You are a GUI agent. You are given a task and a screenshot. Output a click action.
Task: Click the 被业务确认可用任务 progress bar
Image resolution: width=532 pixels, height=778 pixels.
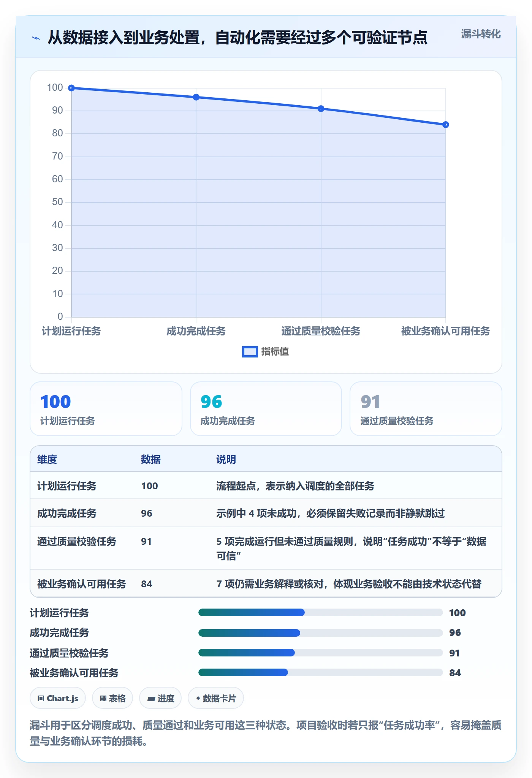pyautogui.click(x=321, y=672)
